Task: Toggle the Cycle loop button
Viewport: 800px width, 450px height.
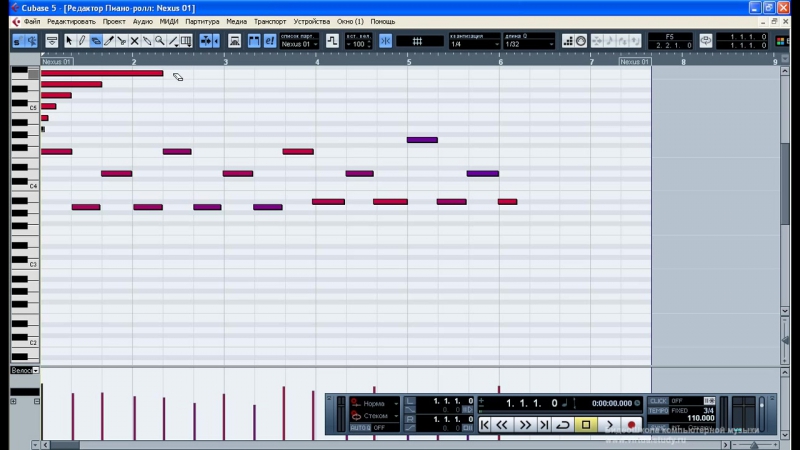Action: tap(563, 424)
